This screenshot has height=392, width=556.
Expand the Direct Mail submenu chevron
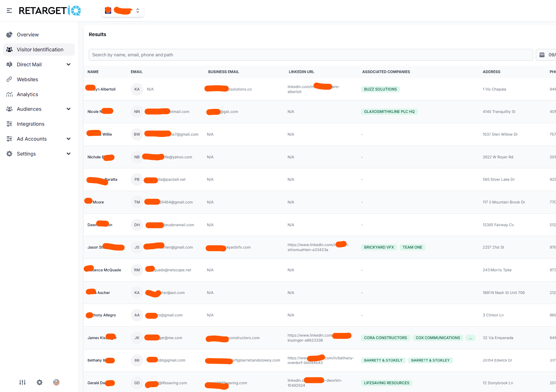69,64
